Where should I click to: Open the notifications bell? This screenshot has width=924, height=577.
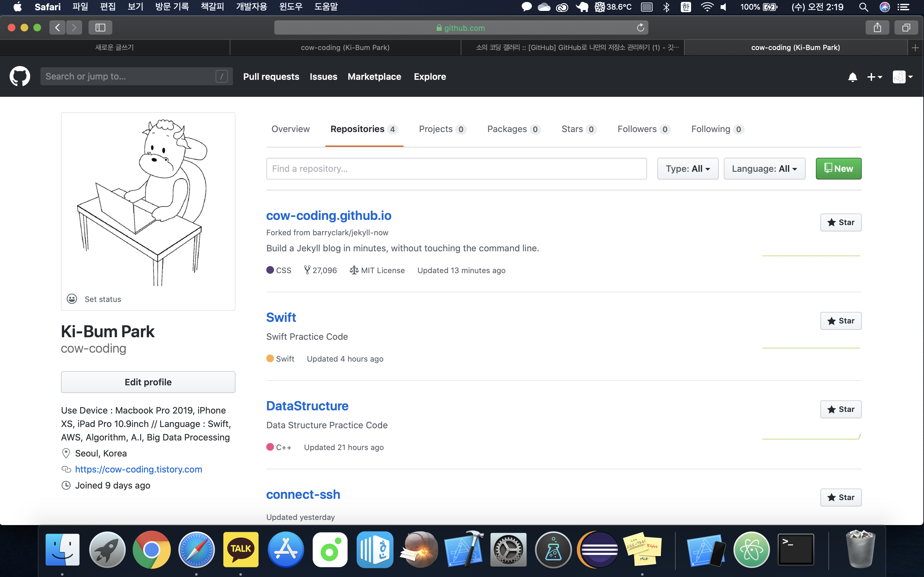[852, 77]
